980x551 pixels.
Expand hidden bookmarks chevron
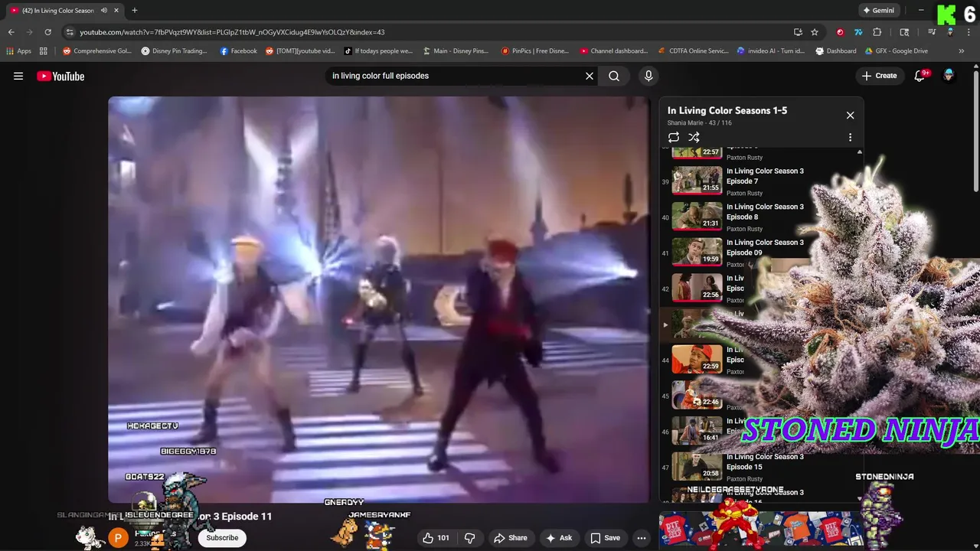[x=961, y=51]
